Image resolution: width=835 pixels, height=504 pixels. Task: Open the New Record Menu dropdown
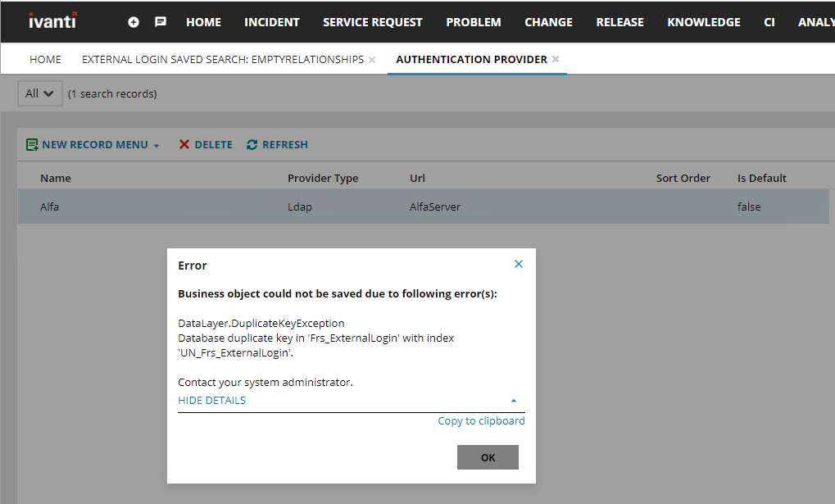[x=93, y=145]
